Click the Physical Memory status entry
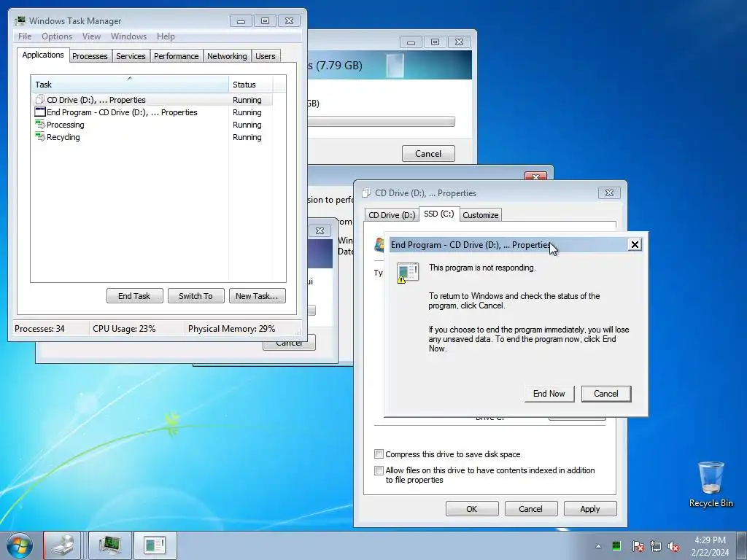This screenshot has width=747, height=560. (231, 329)
